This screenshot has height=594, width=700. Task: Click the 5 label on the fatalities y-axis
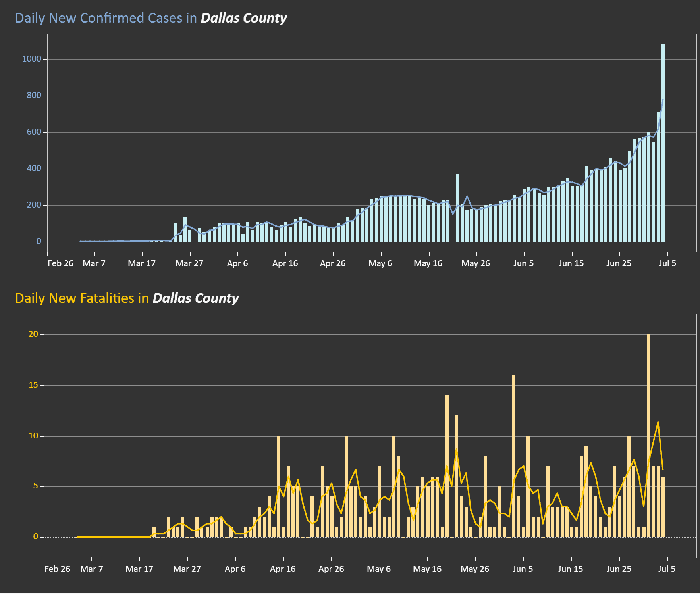[x=36, y=486]
